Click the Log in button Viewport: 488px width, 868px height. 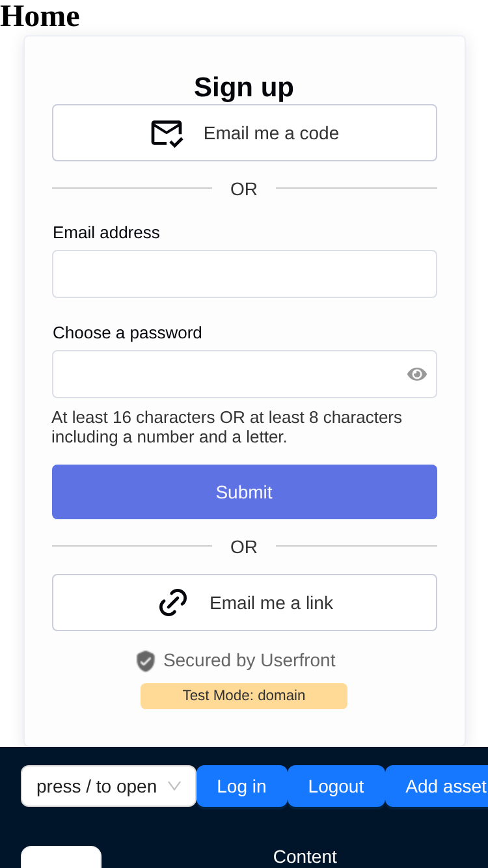(x=241, y=786)
